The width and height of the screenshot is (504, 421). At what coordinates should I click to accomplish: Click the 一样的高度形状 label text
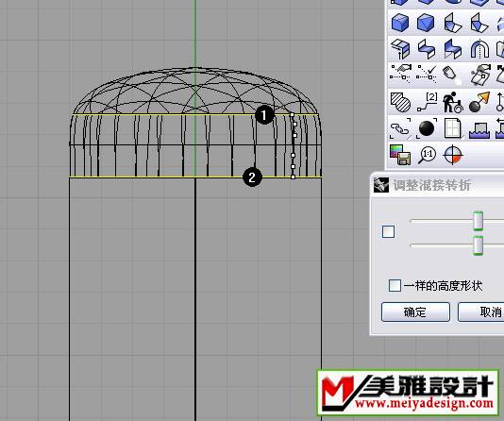(x=444, y=286)
